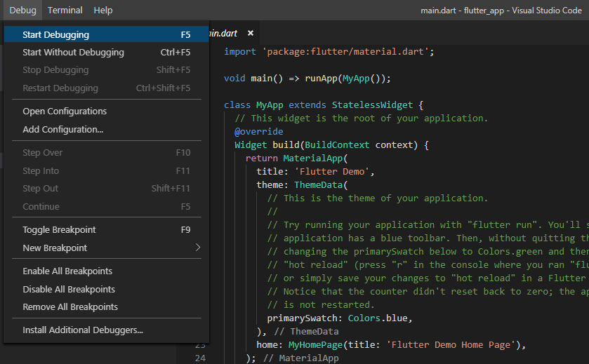Click the 'Flutter Demo' title string
Viewport: 589px width, 364px height.
[x=331, y=172]
